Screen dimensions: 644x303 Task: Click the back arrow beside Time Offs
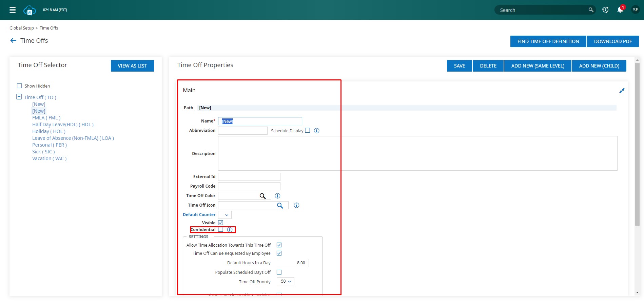[x=13, y=41]
